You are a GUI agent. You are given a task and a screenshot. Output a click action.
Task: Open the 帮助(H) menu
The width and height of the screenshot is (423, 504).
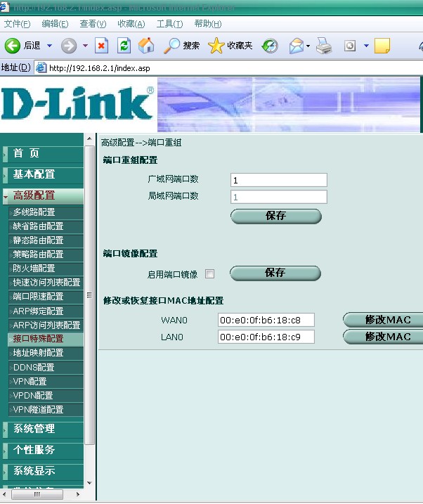[207, 24]
